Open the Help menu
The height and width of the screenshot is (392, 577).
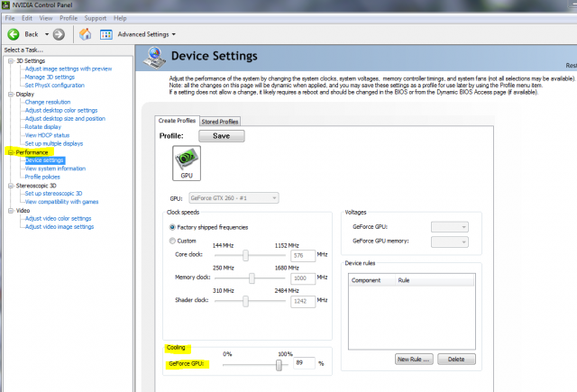click(120, 18)
